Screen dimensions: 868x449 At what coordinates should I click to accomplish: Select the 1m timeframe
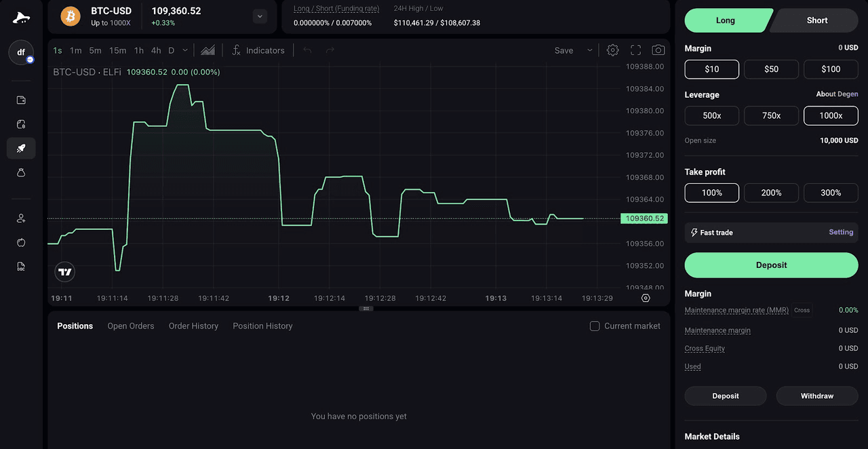point(76,50)
